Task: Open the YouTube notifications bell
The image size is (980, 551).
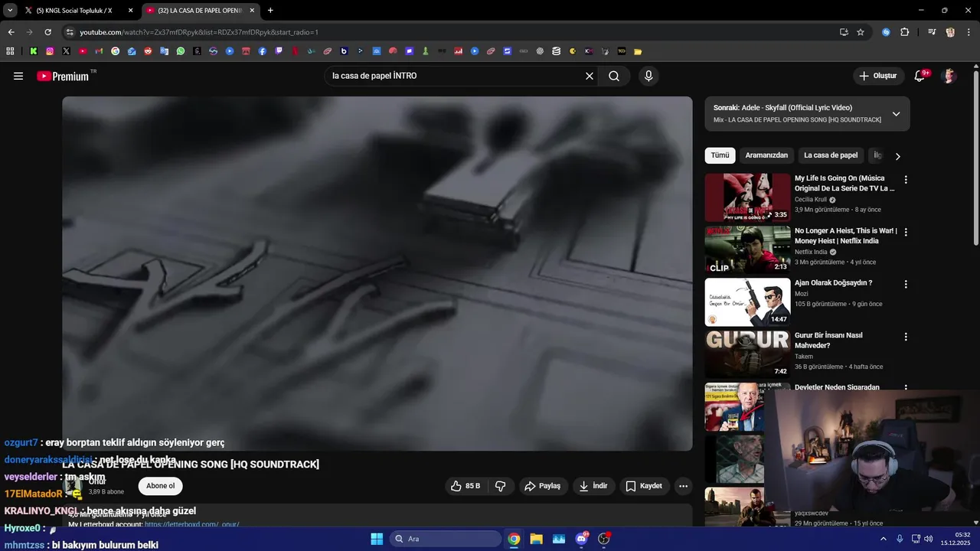Action: tap(920, 76)
